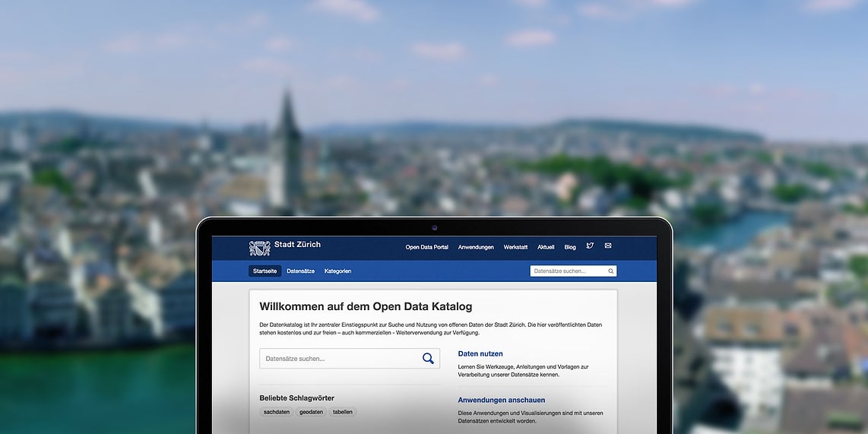868x434 pixels.
Task: Open the Blog navigation item
Action: 570,247
